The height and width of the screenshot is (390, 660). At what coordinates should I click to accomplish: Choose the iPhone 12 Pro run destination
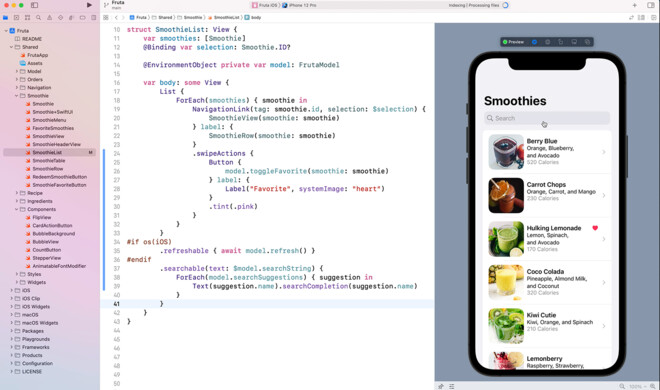(300, 5)
